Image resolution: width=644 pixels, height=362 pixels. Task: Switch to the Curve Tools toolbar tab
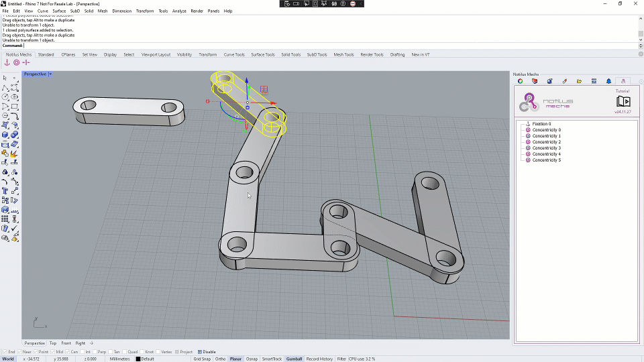[234, 54]
